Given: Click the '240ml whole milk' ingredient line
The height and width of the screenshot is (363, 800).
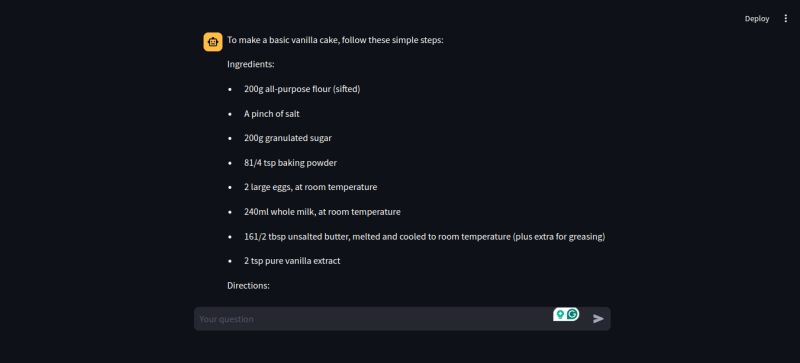Looking at the screenshot, I should click(x=322, y=211).
